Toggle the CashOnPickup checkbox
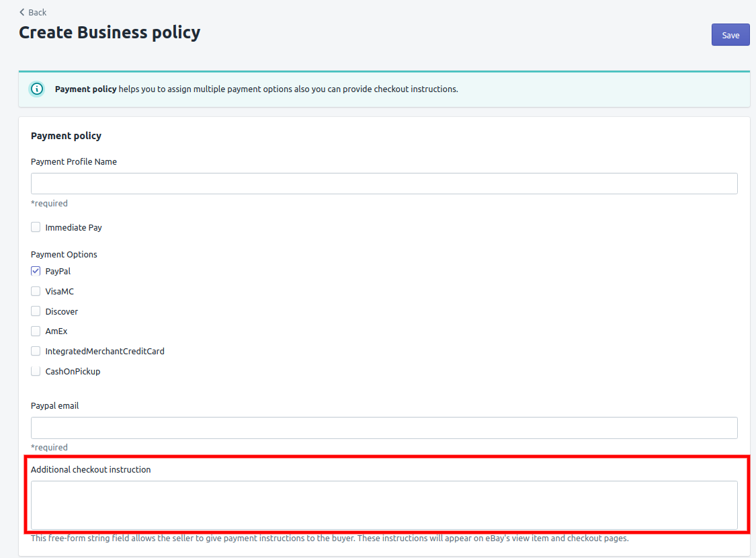 [x=36, y=371]
